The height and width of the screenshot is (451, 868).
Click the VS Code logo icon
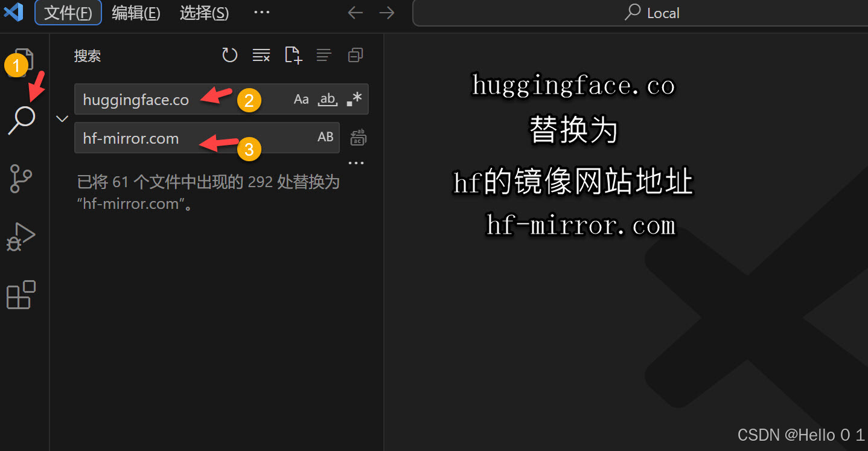coord(13,12)
